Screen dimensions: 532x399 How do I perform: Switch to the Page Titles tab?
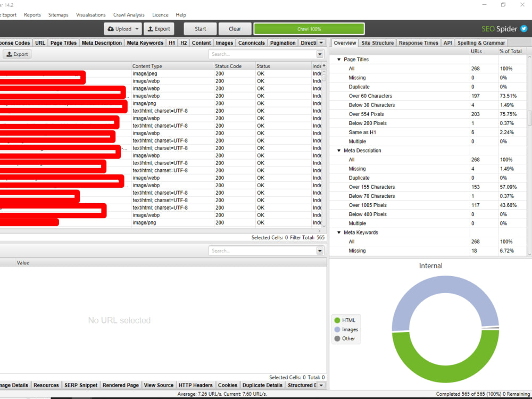(x=63, y=43)
